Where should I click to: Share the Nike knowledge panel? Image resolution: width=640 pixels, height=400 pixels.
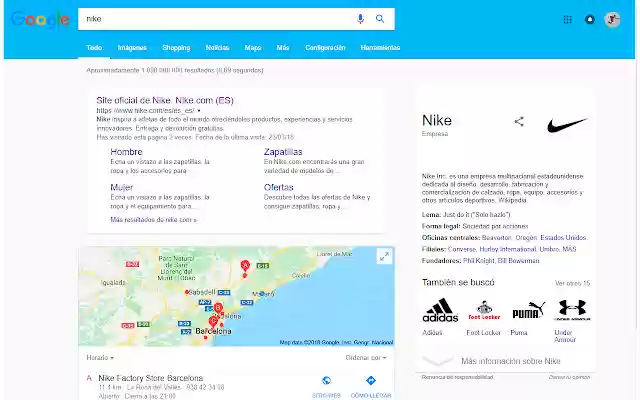pyautogui.click(x=519, y=121)
